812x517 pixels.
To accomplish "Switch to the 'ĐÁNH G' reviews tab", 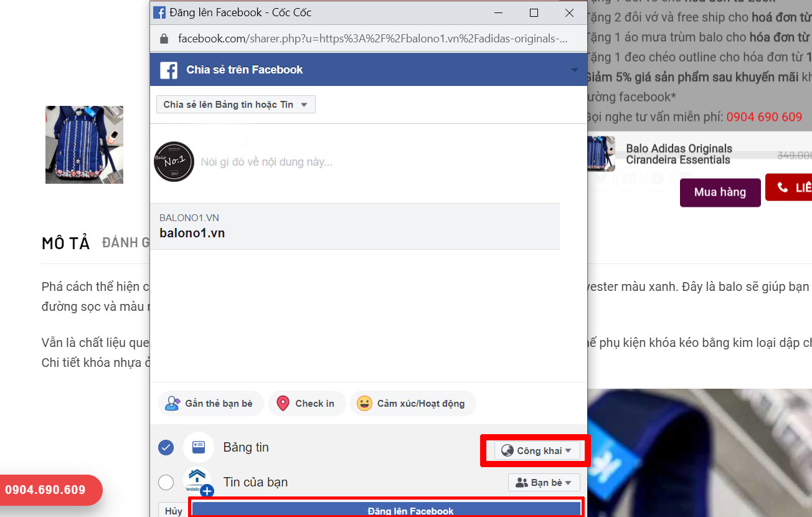I will [126, 243].
